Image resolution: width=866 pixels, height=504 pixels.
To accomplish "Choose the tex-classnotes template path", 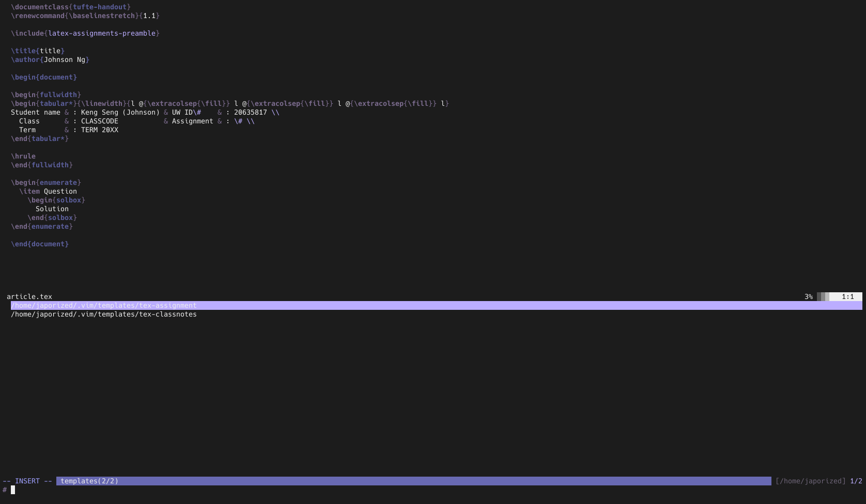I will [x=103, y=314].
